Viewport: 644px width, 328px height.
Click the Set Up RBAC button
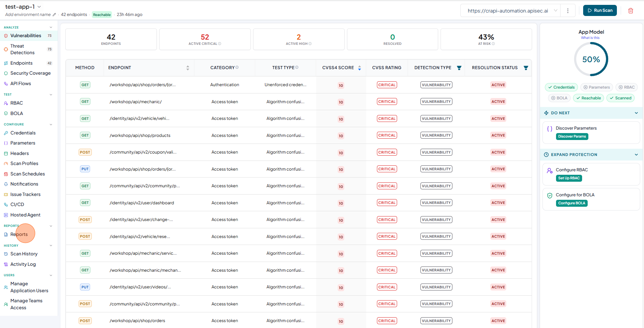click(569, 178)
